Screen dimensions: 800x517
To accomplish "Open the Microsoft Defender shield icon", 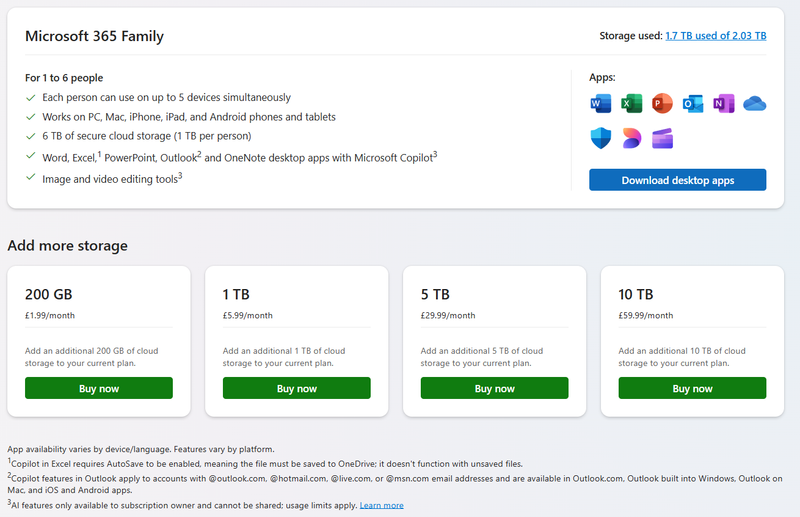I will click(601, 139).
